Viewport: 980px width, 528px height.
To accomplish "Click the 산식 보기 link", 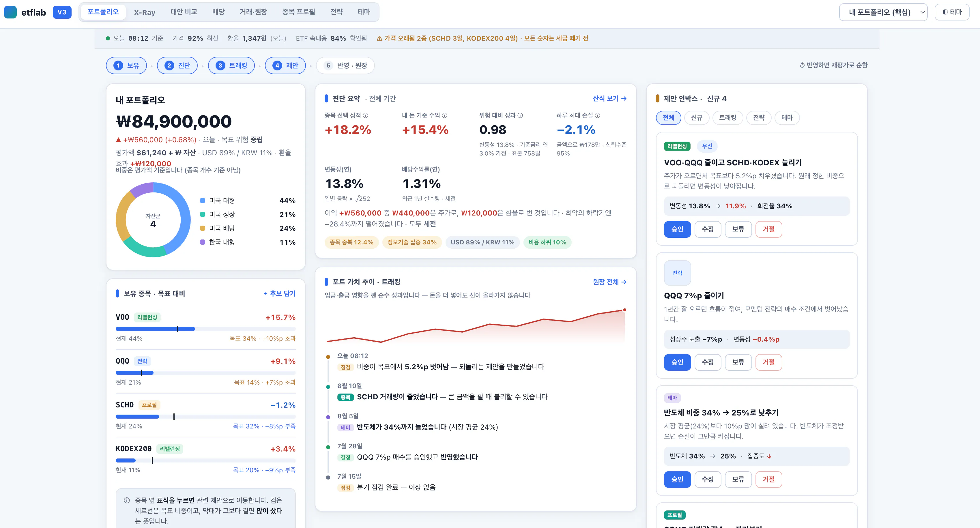I will [x=609, y=98].
